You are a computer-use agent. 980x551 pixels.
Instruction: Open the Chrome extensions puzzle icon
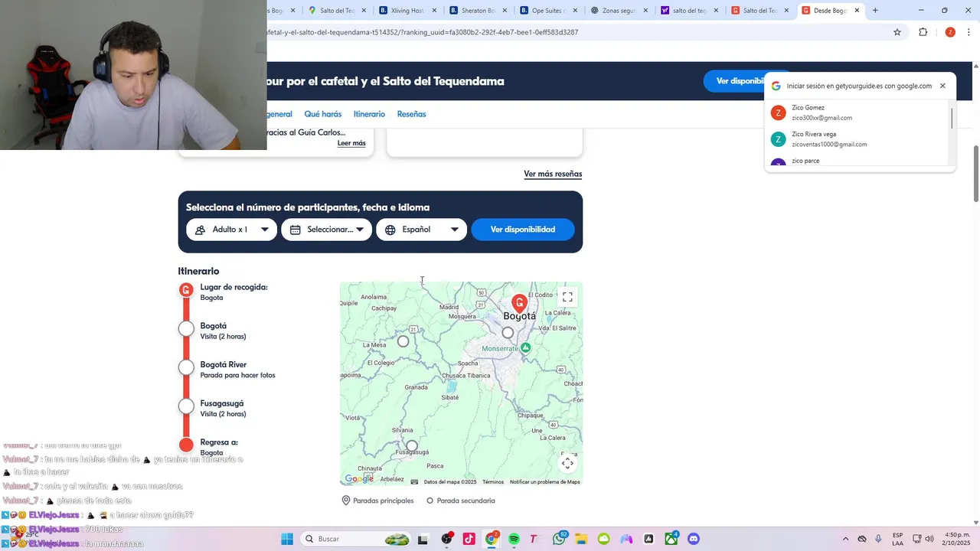click(x=923, y=32)
